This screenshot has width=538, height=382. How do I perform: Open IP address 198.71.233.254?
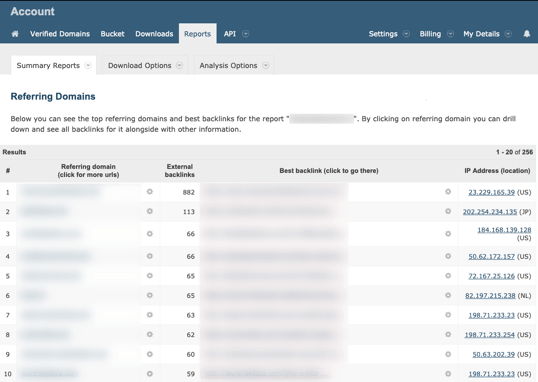point(490,335)
